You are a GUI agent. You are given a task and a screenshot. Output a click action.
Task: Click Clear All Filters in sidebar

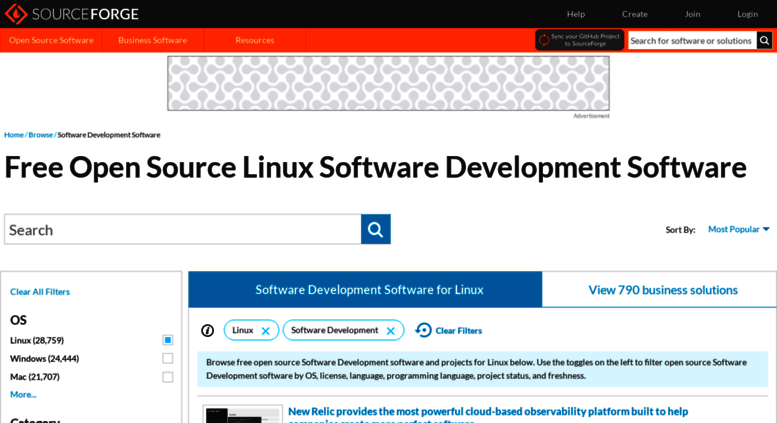pos(40,292)
